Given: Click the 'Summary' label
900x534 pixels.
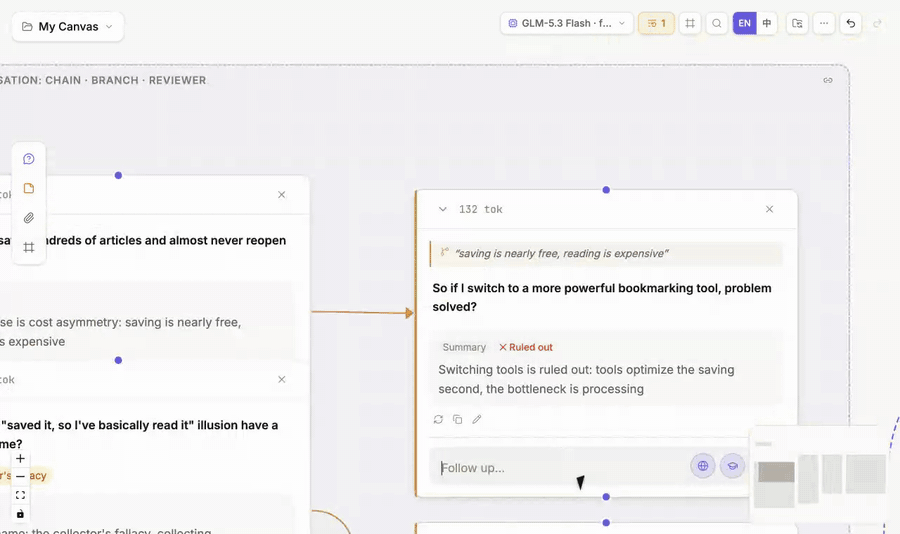Looking at the screenshot, I should pyautogui.click(x=464, y=347).
